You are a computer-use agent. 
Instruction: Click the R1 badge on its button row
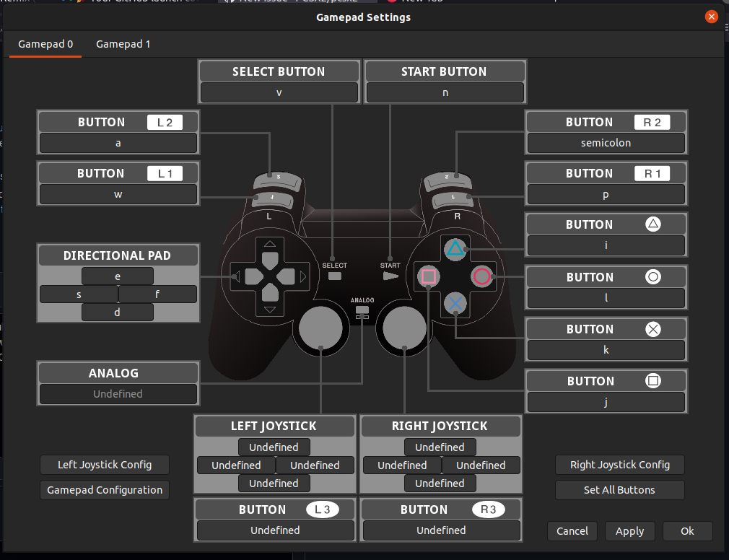(x=652, y=173)
